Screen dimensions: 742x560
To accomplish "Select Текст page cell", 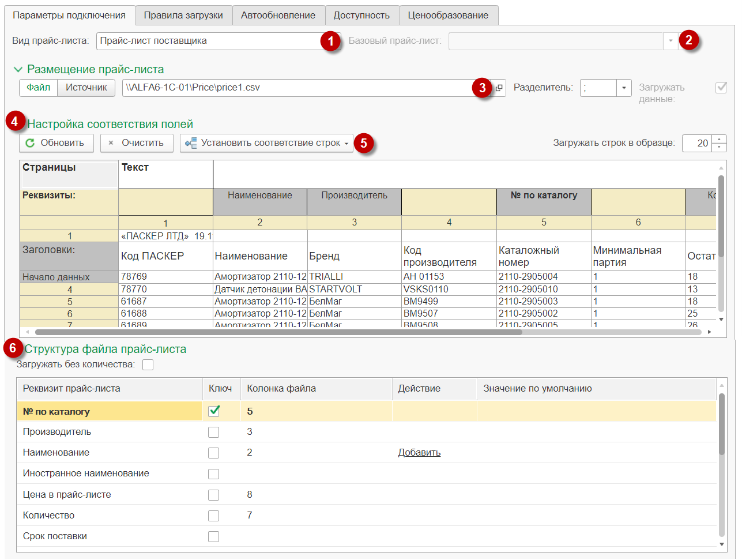I will (165, 174).
